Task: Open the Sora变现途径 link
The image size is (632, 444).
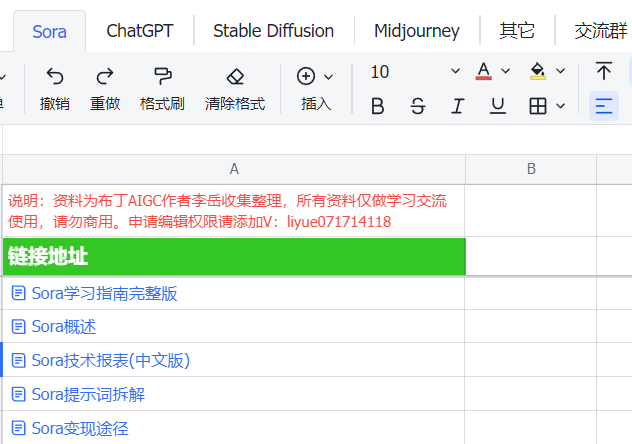Action: 80,428
